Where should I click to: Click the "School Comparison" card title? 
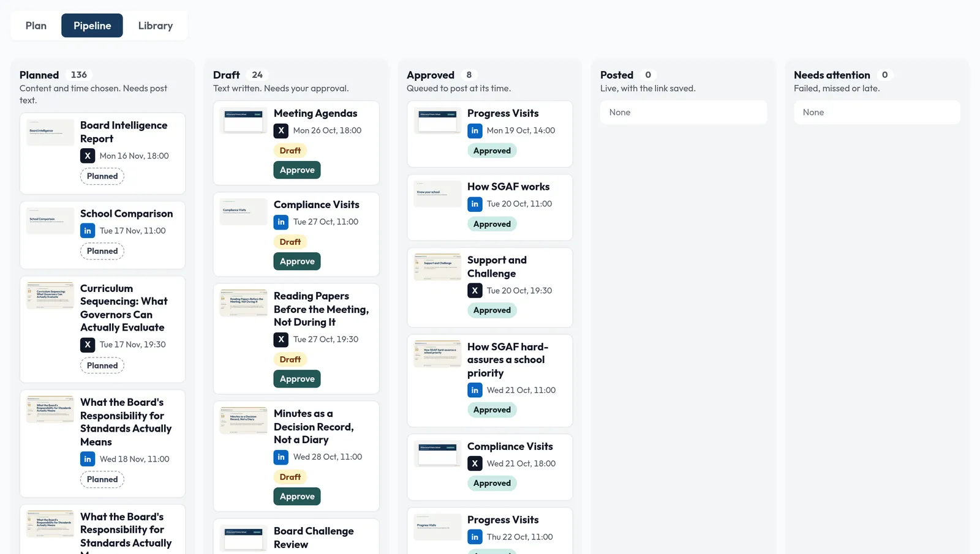pos(127,214)
